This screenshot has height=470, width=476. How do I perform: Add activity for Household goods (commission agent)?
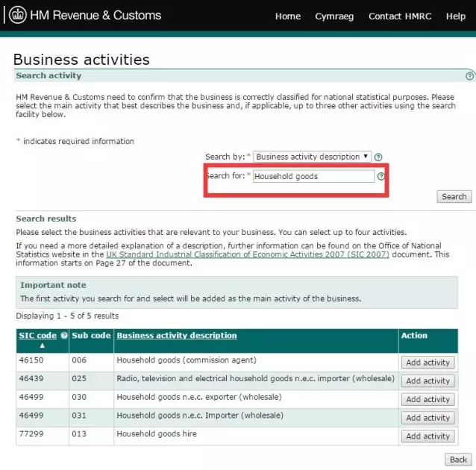(428, 363)
